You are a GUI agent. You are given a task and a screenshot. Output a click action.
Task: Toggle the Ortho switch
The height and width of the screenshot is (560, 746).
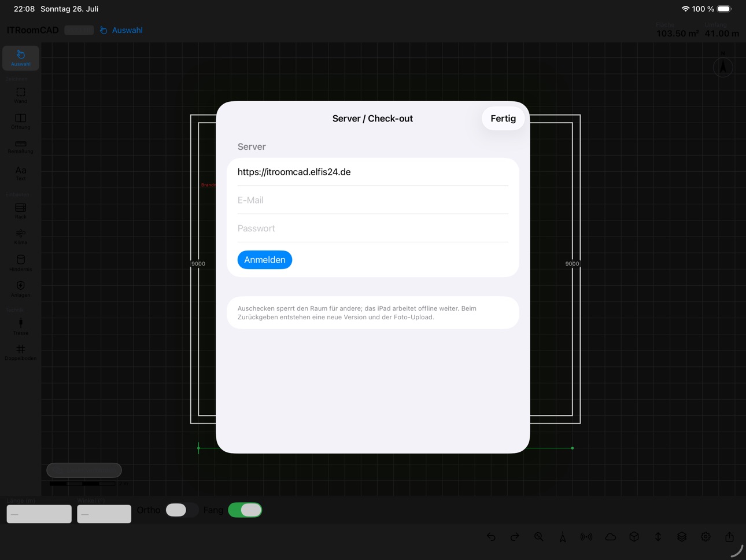[x=182, y=510]
